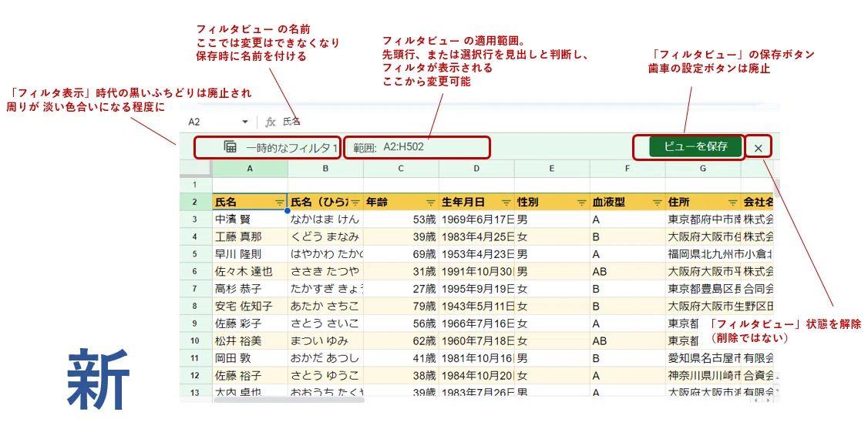Viewport: 868px width, 429px height.
Task: Click the cell 高杉 恭子
Action: pos(250,289)
